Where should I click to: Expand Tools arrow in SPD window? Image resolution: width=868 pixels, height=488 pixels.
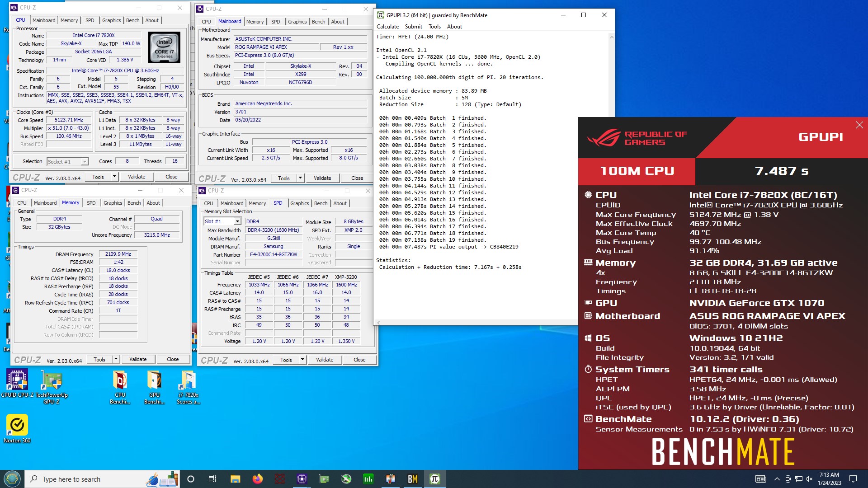[302, 360]
